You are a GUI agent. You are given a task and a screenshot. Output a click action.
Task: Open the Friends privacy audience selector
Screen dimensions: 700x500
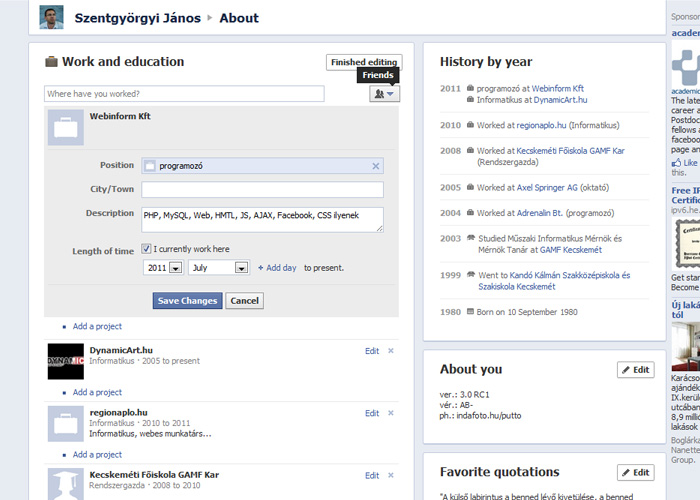(x=384, y=94)
